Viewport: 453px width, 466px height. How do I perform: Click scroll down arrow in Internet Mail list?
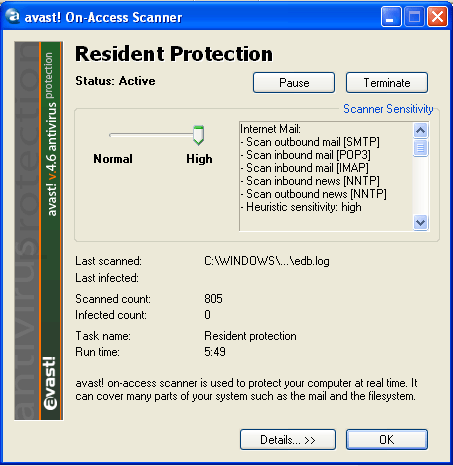[x=421, y=222]
